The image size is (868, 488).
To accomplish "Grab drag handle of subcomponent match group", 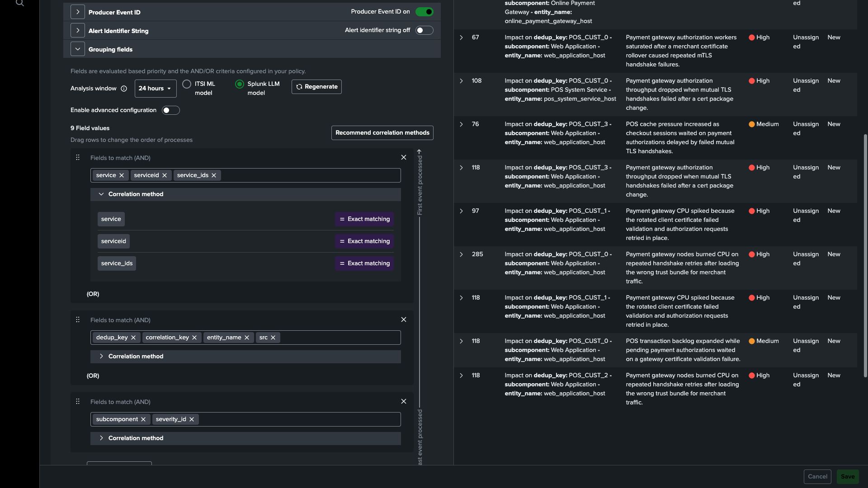I will click(x=78, y=401).
